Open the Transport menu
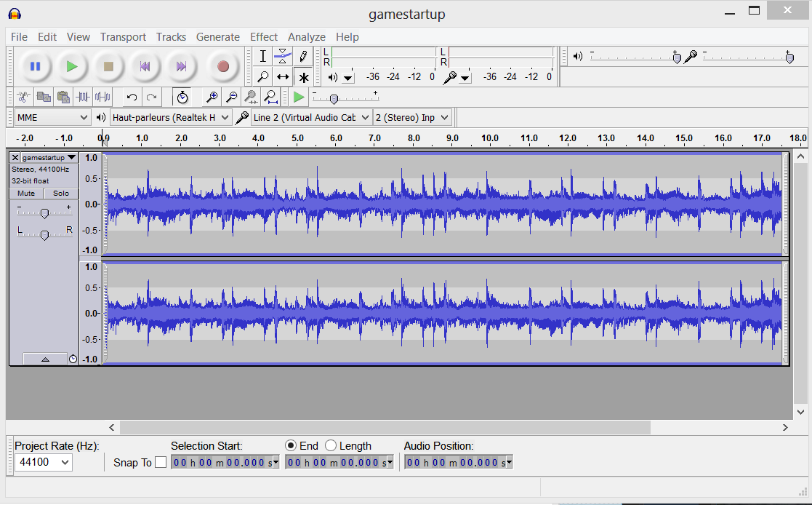Viewport: 812px width, 505px height. pos(124,37)
